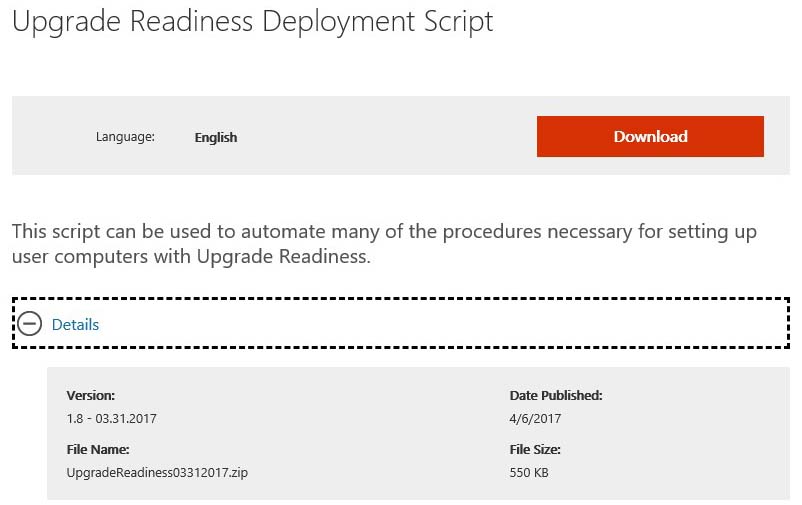The image size is (802, 505).
Task: Click the description line starting 'This script'
Action: coord(384,232)
